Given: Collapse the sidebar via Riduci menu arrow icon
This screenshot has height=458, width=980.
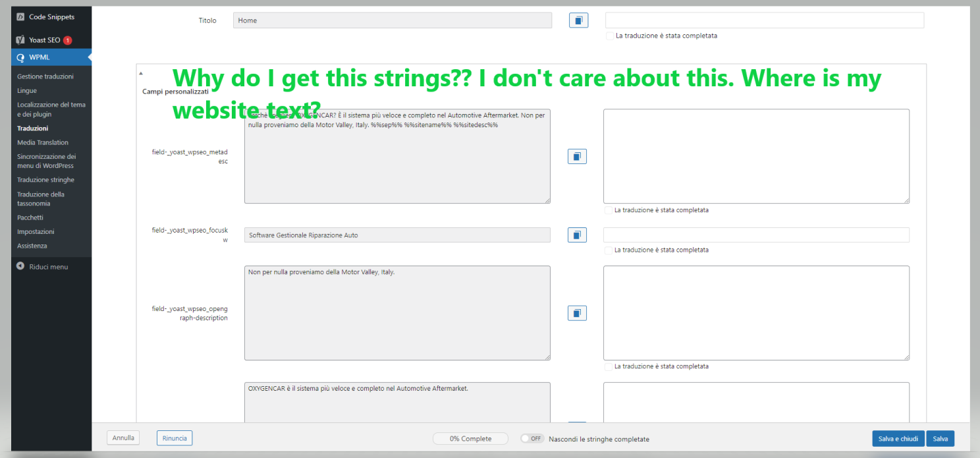Looking at the screenshot, I should tap(20, 266).
